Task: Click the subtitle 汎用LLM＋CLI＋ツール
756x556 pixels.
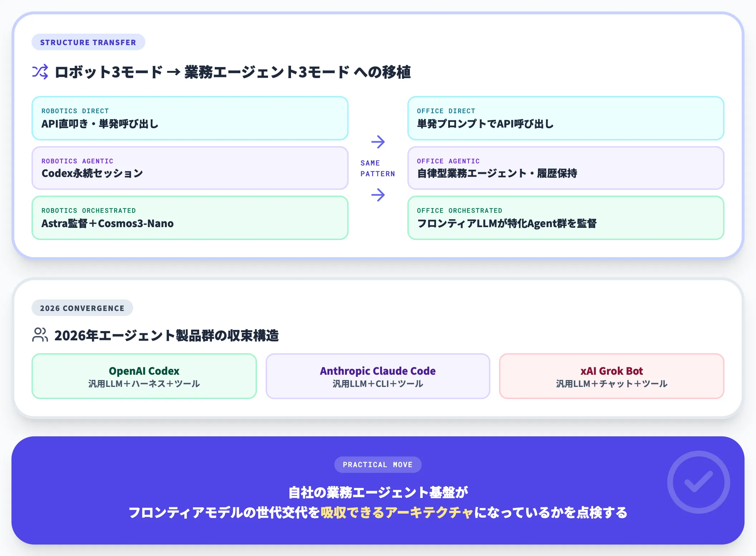Action: 378,384
